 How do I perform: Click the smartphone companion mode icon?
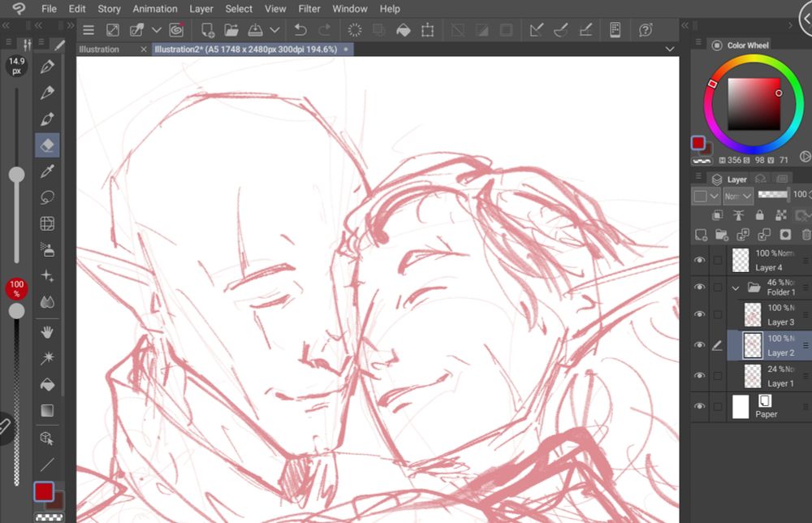[x=615, y=30]
